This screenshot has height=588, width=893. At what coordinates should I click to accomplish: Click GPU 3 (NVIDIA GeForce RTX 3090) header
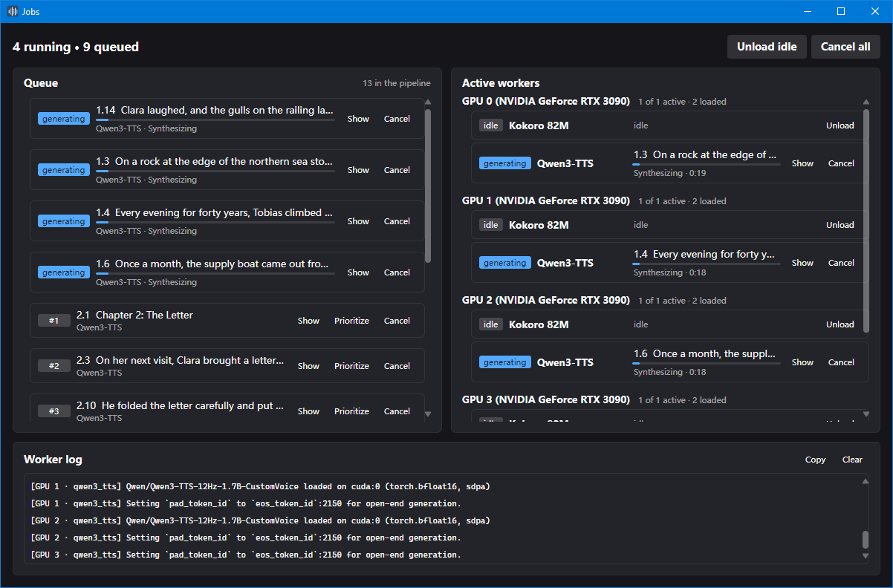[x=546, y=399]
